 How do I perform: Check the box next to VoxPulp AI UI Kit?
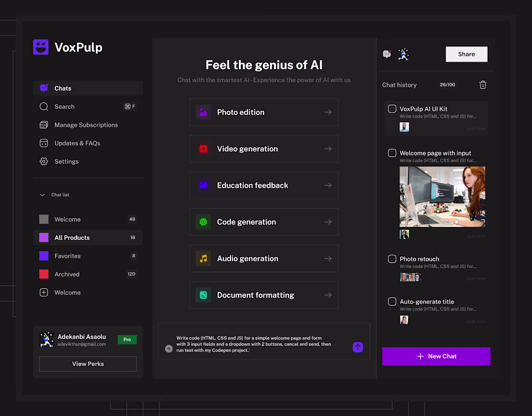pyautogui.click(x=392, y=109)
